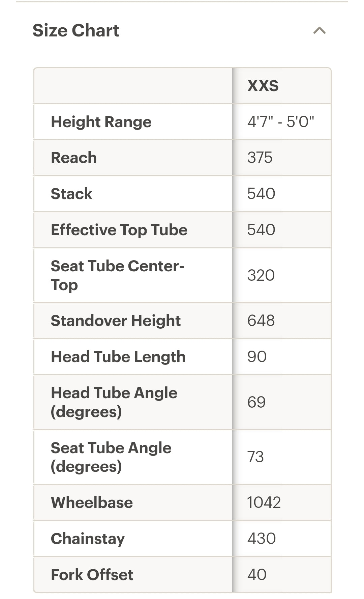Screen dimensions: 364x599
Task: Click the Standover Height value 648
Action: point(261,321)
